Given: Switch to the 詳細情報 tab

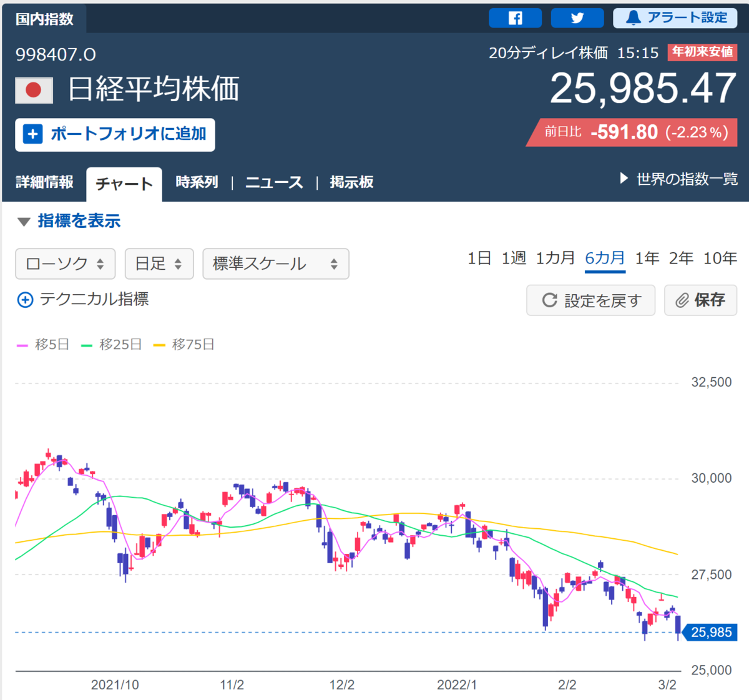Looking at the screenshot, I should click(44, 182).
